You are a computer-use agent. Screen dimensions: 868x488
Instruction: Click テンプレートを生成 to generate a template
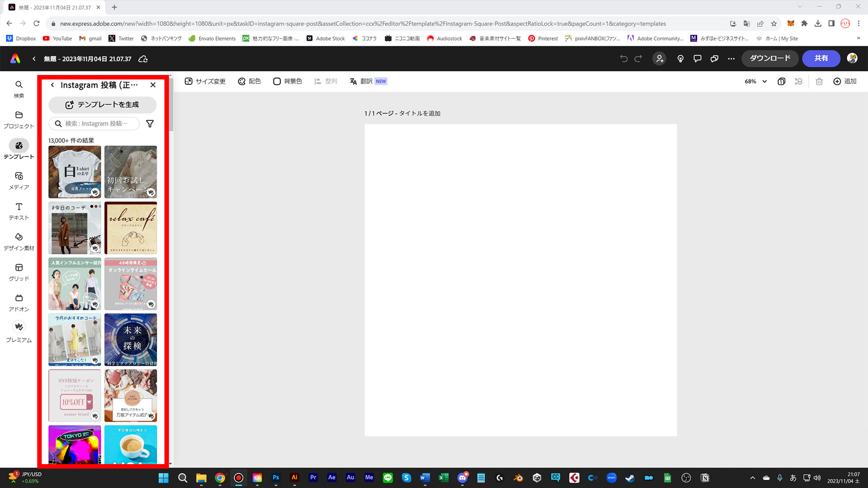(x=102, y=104)
